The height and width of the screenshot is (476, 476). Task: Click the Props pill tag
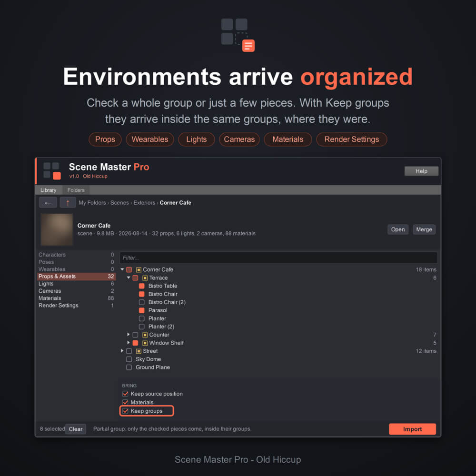(105, 139)
